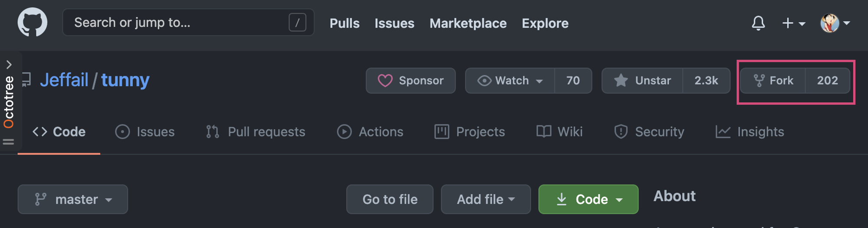
Task: Focus the Search or jump to field
Action: tap(188, 23)
